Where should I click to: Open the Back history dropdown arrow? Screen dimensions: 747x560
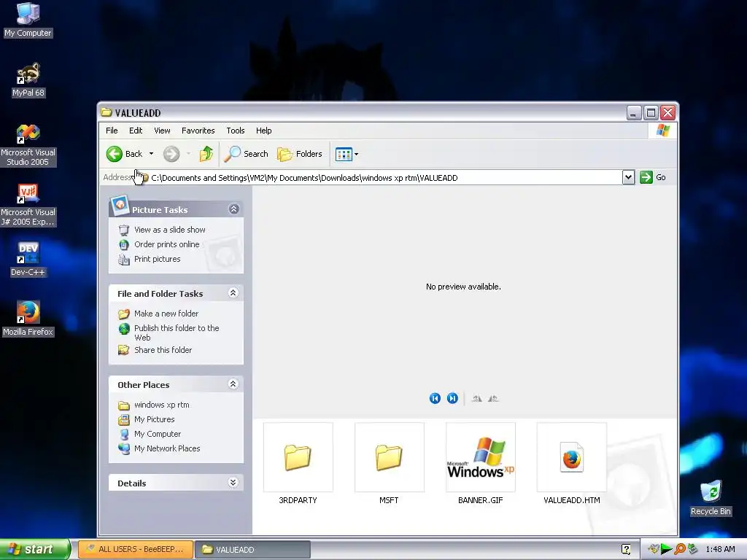click(151, 154)
